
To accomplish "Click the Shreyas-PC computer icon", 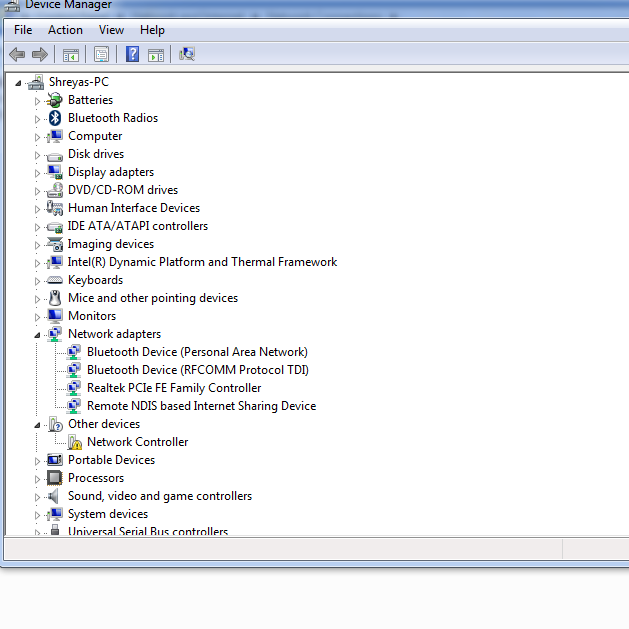I will pyautogui.click(x=36, y=82).
